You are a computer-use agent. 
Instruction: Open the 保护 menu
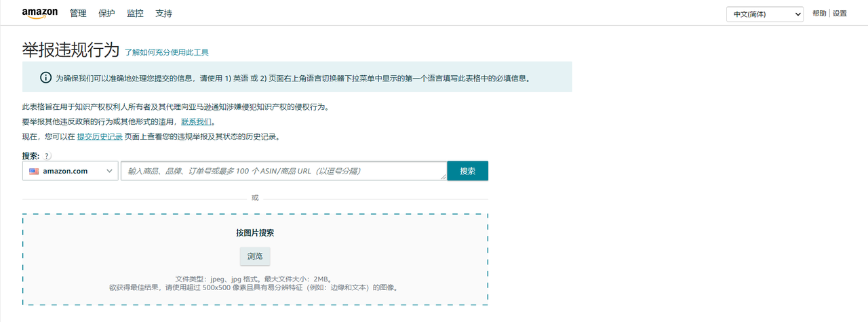(106, 14)
